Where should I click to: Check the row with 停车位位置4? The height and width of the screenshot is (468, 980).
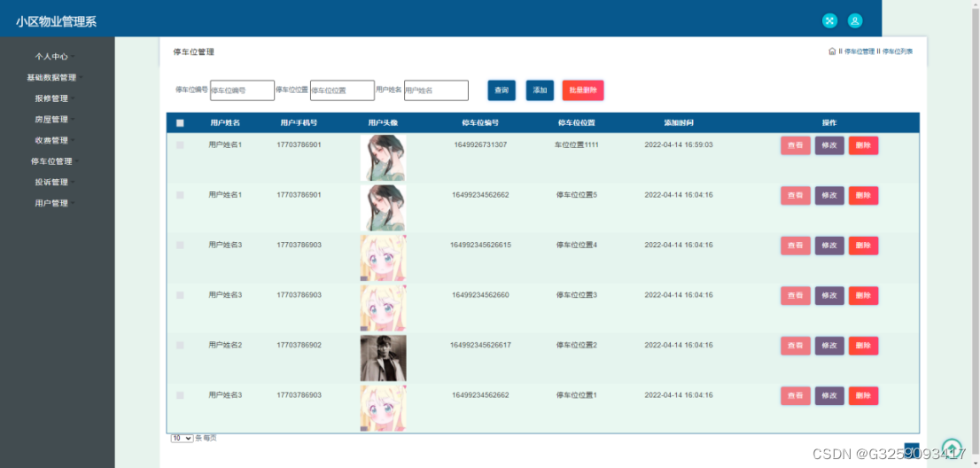tap(180, 245)
